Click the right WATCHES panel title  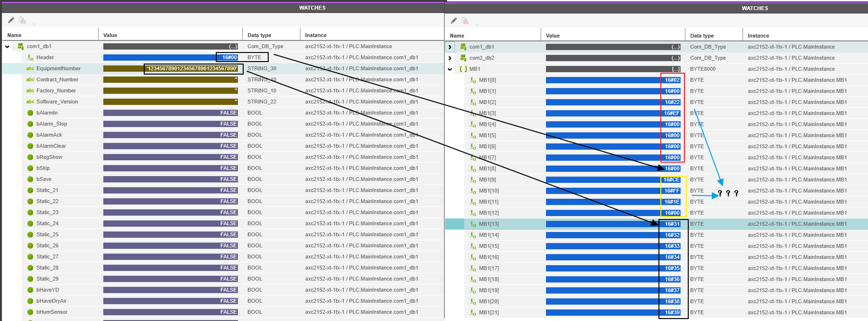coord(755,8)
